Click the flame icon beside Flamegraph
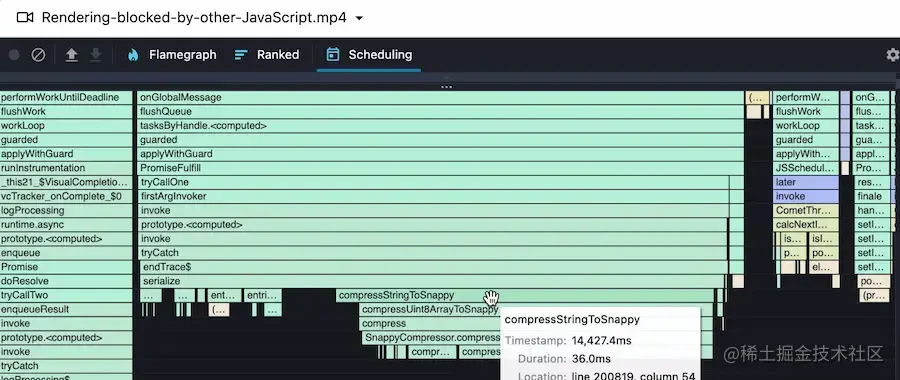This screenshot has height=380, width=900. (133, 55)
